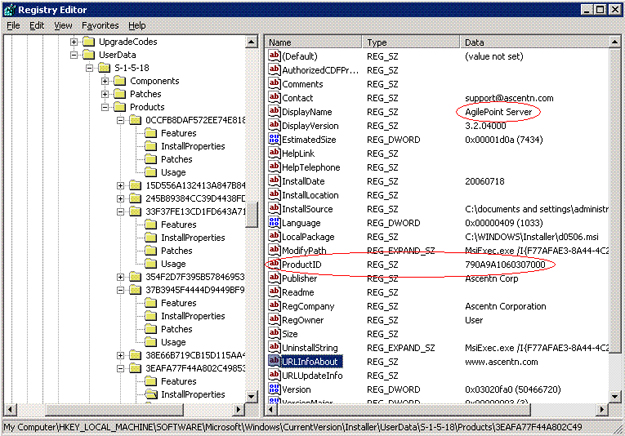This screenshot has width=625, height=436.
Task: Expand the Components folder node
Action: coord(105,81)
